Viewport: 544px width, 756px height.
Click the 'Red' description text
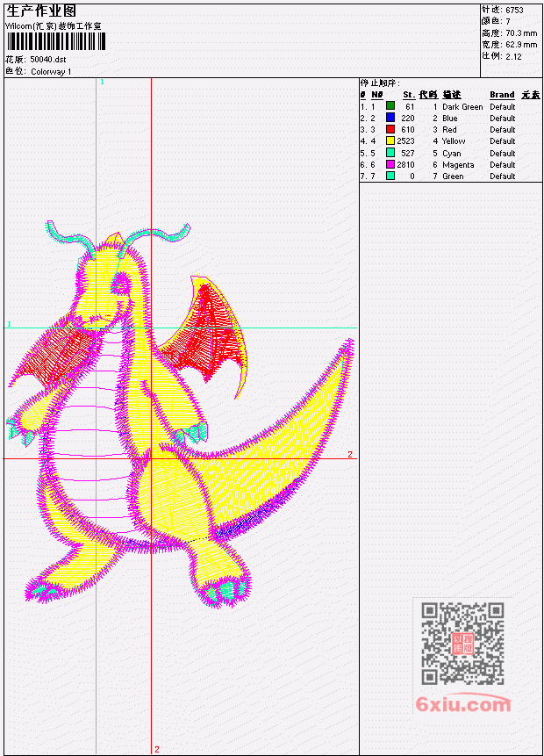point(449,130)
